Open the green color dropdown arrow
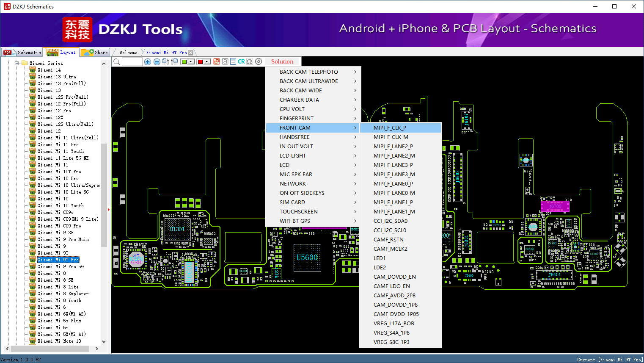This screenshot has height=363, width=644. pyautogui.click(x=191, y=62)
